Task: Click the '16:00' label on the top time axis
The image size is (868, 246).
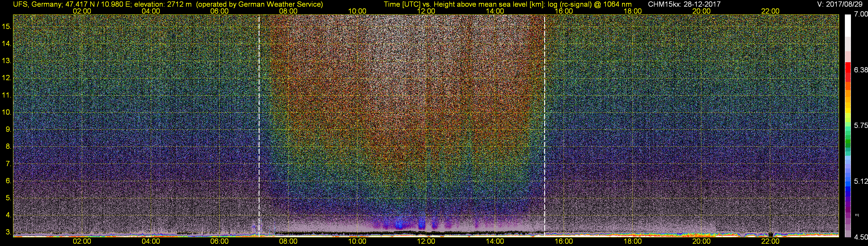Action: point(564,11)
